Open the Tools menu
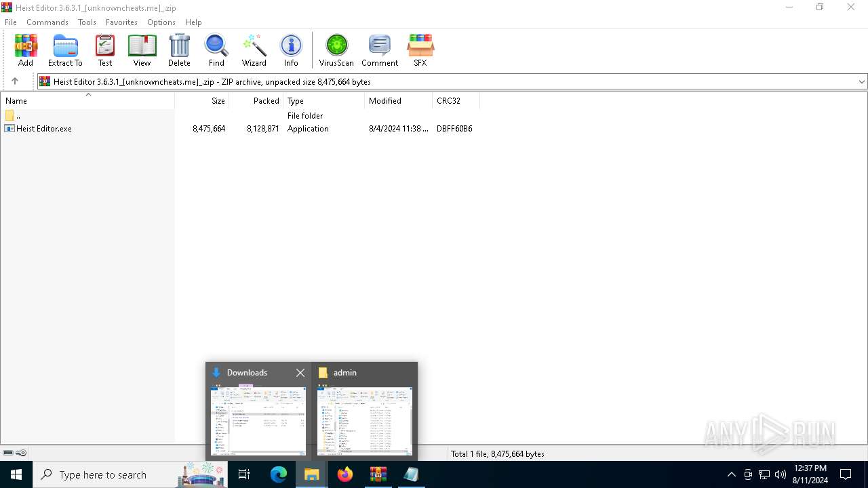Image resolution: width=868 pixels, height=488 pixels. [x=87, y=22]
